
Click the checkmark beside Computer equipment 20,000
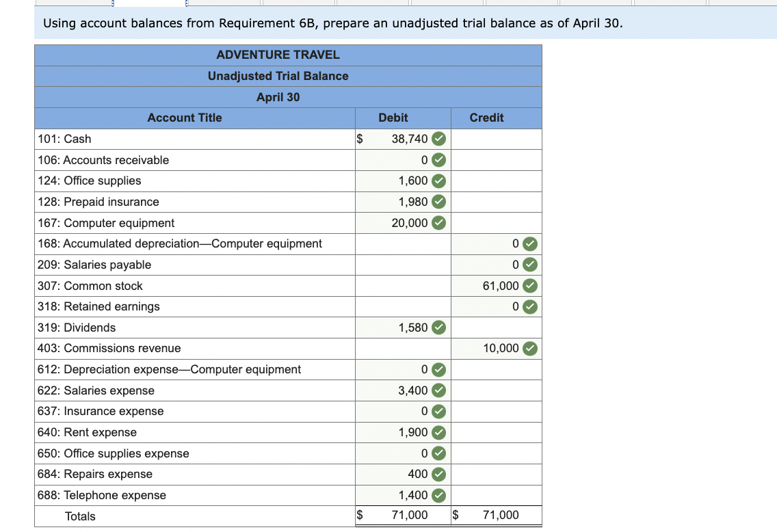(x=438, y=222)
